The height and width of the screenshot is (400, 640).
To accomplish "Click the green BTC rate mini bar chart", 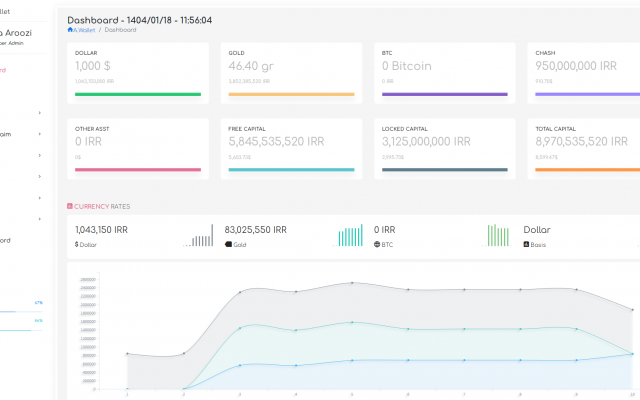I will (x=498, y=236).
